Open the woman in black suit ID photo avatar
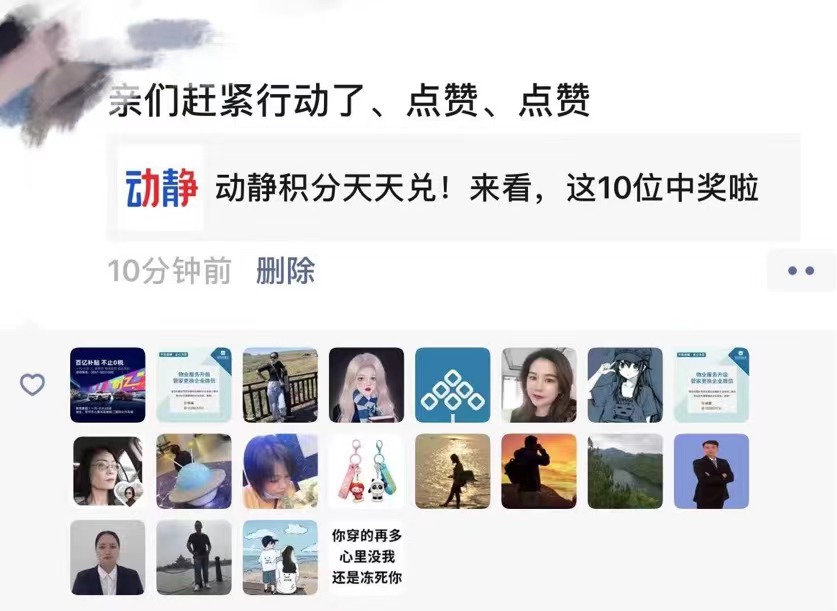The image size is (837, 611). click(108, 557)
